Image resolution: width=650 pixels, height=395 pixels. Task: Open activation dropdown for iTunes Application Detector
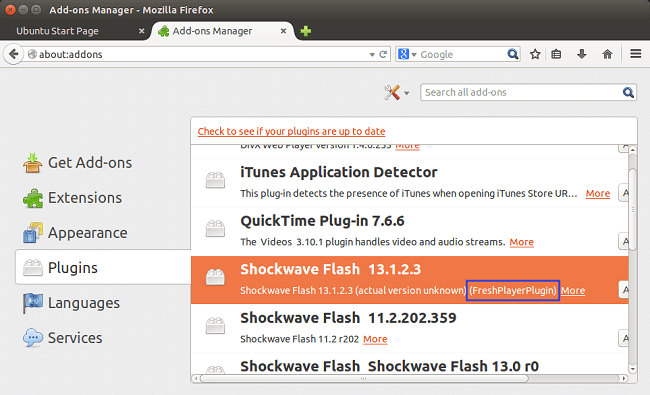click(x=623, y=193)
